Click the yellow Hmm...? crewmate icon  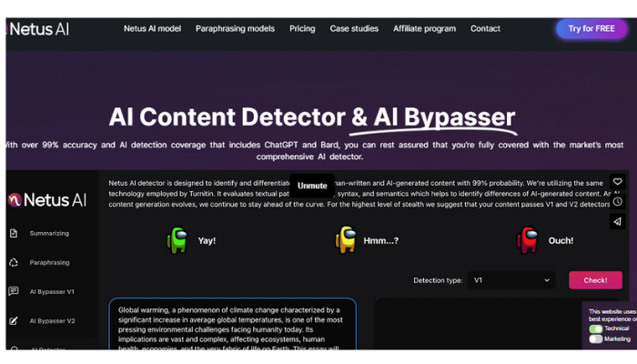click(345, 239)
